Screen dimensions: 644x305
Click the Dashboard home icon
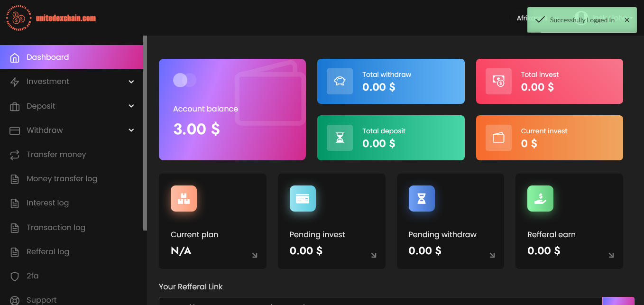pos(15,58)
